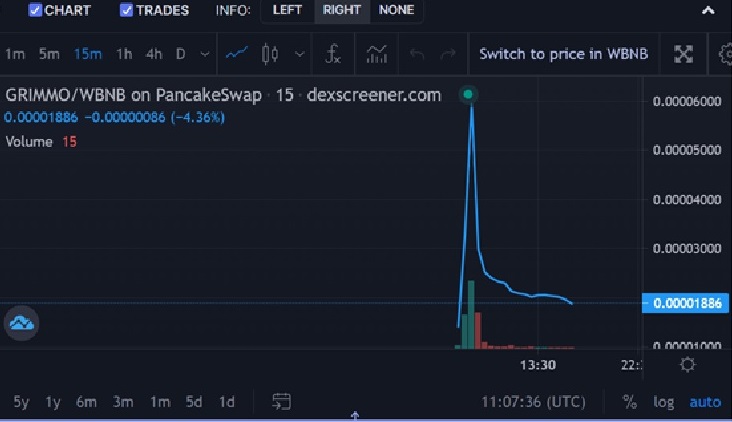Set date range to 1d
732x422 pixels.
coord(227,402)
